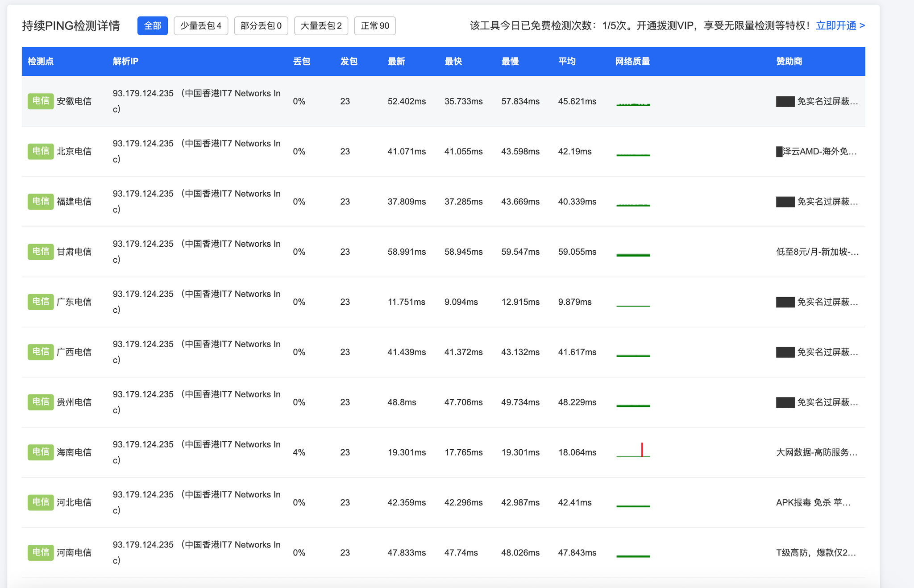The width and height of the screenshot is (914, 588).
Task: Click the 网络质量 column header
Action: point(632,62)
